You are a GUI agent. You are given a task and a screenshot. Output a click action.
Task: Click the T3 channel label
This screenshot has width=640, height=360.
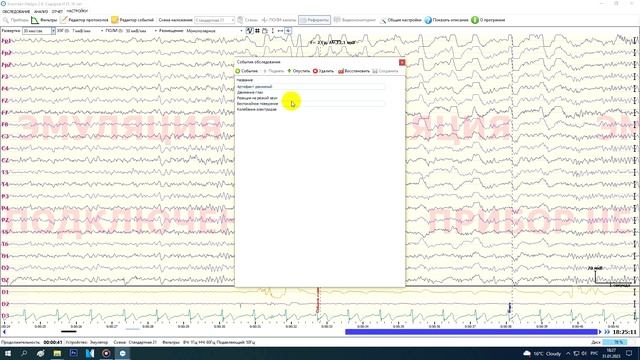pos(5,172)
